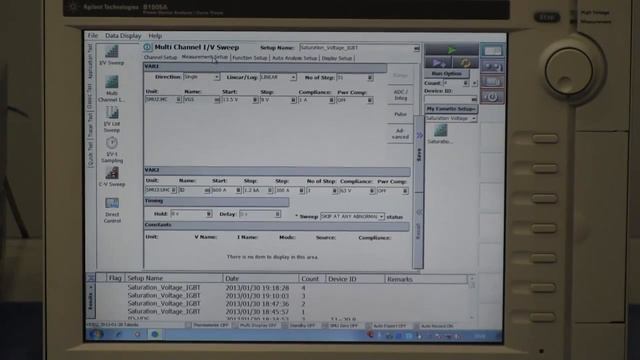Click the Advanced button
Viewport: 640px width, 360px height.
click(400, 134)
